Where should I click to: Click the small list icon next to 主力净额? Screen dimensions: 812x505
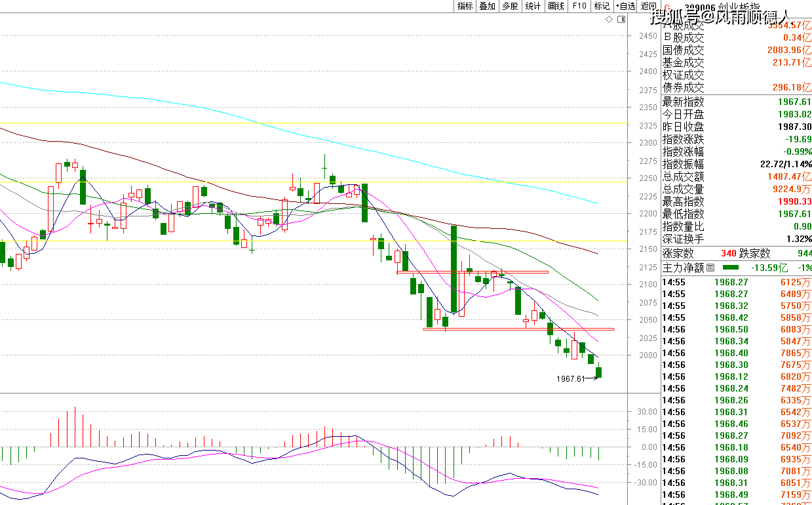click(710, 268)
